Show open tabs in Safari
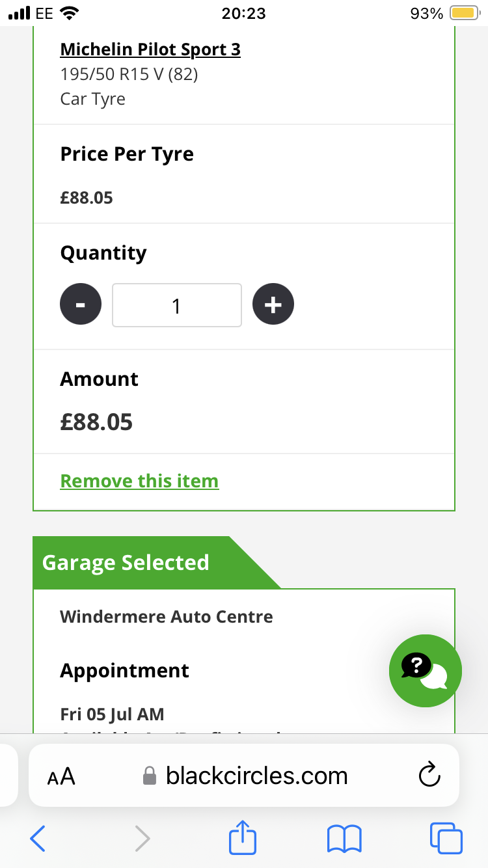Image resolution: width=488 pixels, height=868 pixels. click(446, 838)
